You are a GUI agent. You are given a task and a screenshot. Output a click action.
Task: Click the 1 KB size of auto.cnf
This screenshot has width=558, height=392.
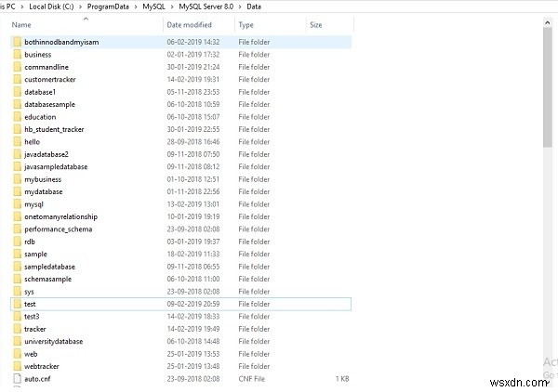coord(342,378)
